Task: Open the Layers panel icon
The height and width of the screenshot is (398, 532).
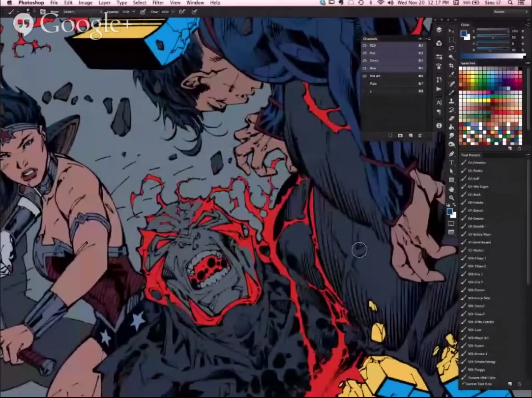Action: coord(439,30)
